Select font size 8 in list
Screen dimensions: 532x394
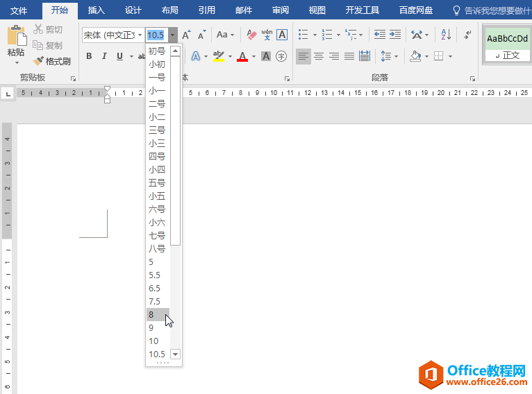pos(158,315)
